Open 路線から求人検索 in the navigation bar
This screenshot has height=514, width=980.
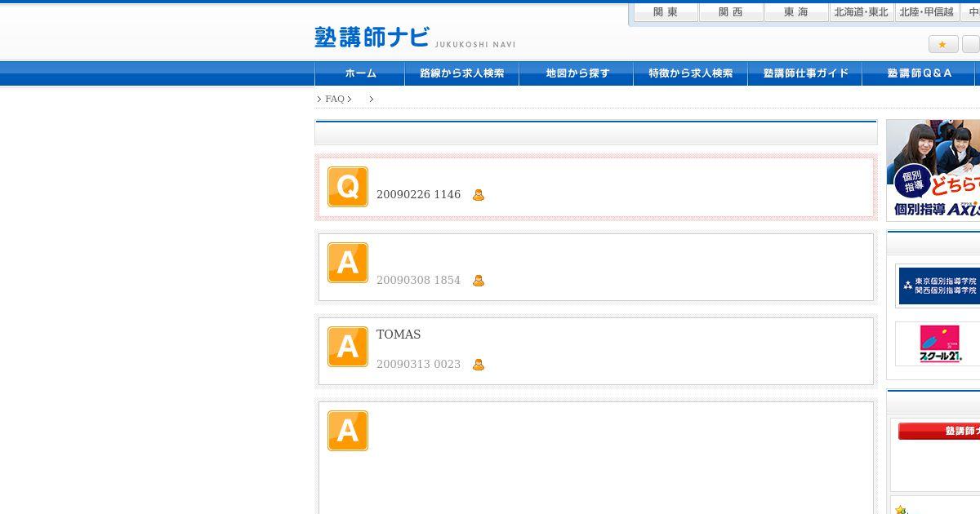click(x=462, y=73)
